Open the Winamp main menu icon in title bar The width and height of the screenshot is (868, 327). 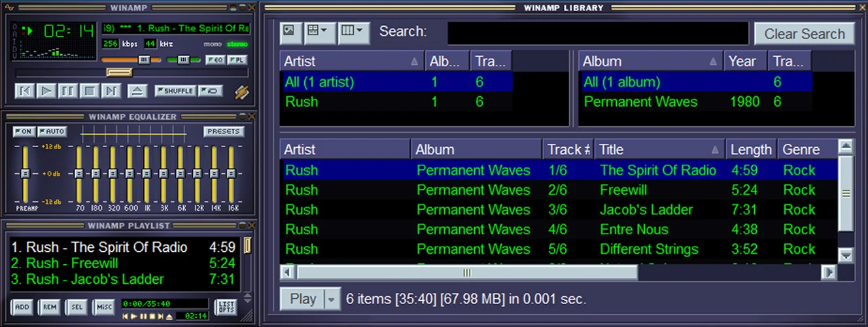[x=9, y=7]
